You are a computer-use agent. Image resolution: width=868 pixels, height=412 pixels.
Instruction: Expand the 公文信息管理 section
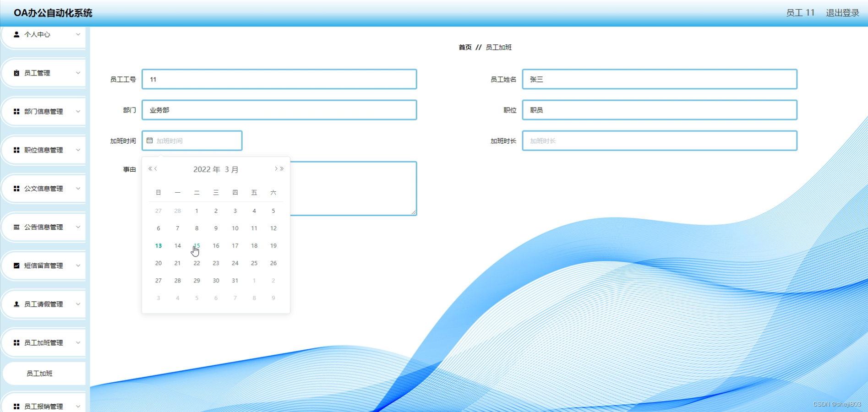point(44,188)
